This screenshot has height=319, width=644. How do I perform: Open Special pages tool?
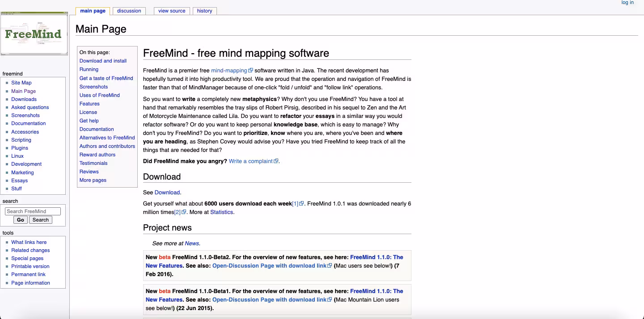pyautogui.click(x=27, y=258)
